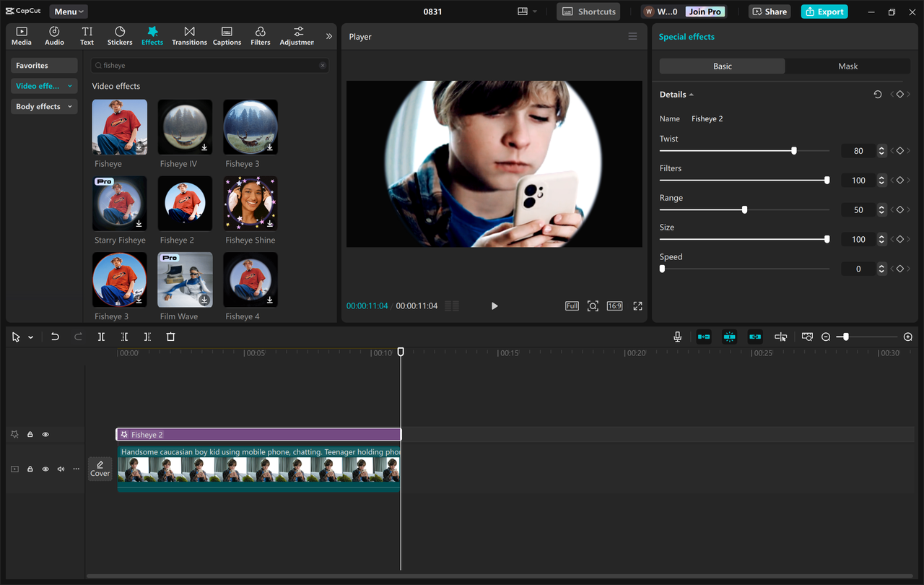The width and height of the screenshot is (924, 585).
Task: Click the Join Pro button
Action: (x=705, y=12)
